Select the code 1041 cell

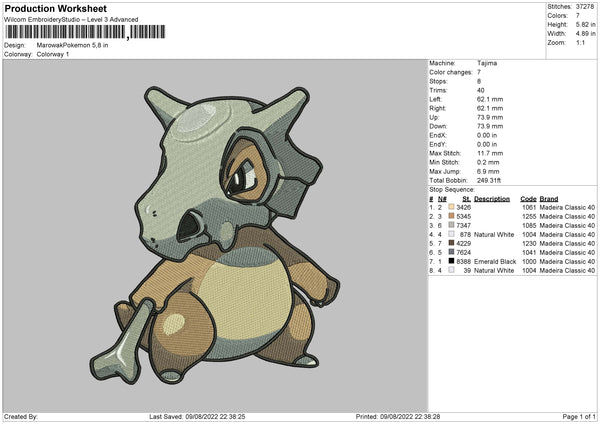[x=529, y=252]
